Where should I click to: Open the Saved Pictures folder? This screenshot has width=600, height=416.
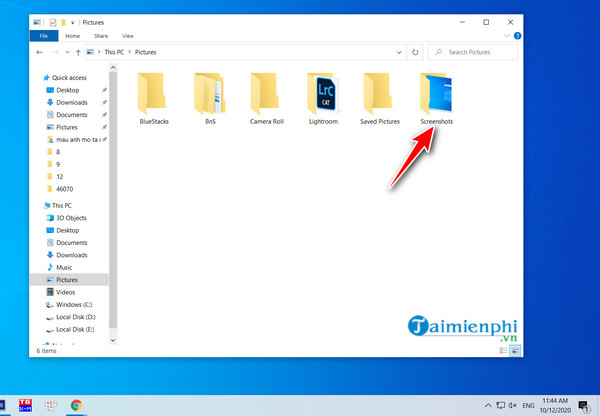(380, 99)
